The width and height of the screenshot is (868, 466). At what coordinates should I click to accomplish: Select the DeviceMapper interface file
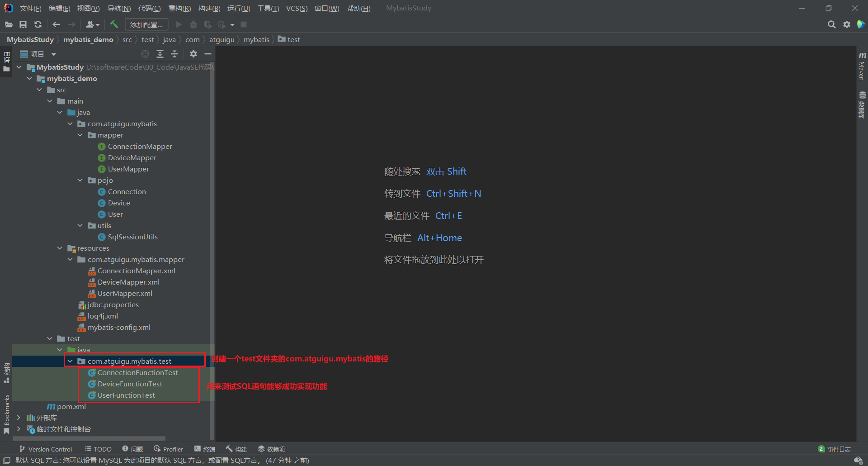[x=127, y=158]
